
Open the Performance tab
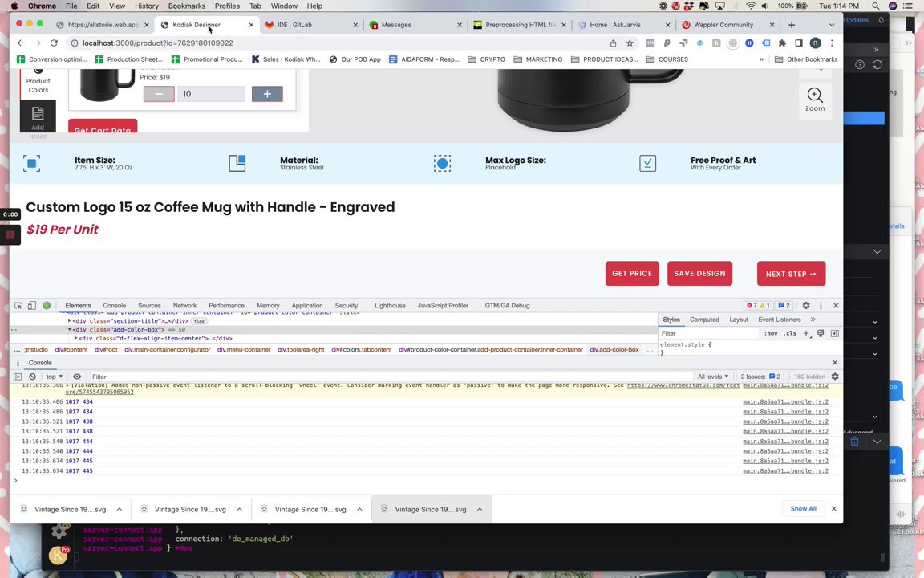click(x=226, y=306)
